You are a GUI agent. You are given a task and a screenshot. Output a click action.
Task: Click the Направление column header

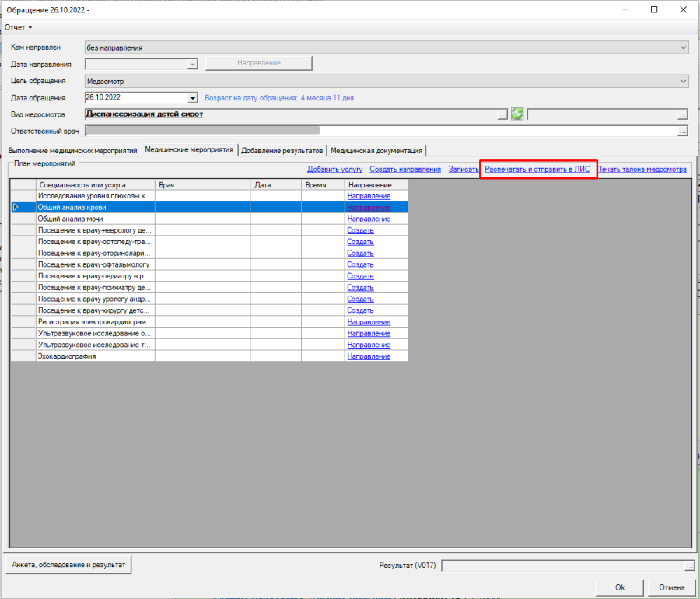(x=376, y=185)
